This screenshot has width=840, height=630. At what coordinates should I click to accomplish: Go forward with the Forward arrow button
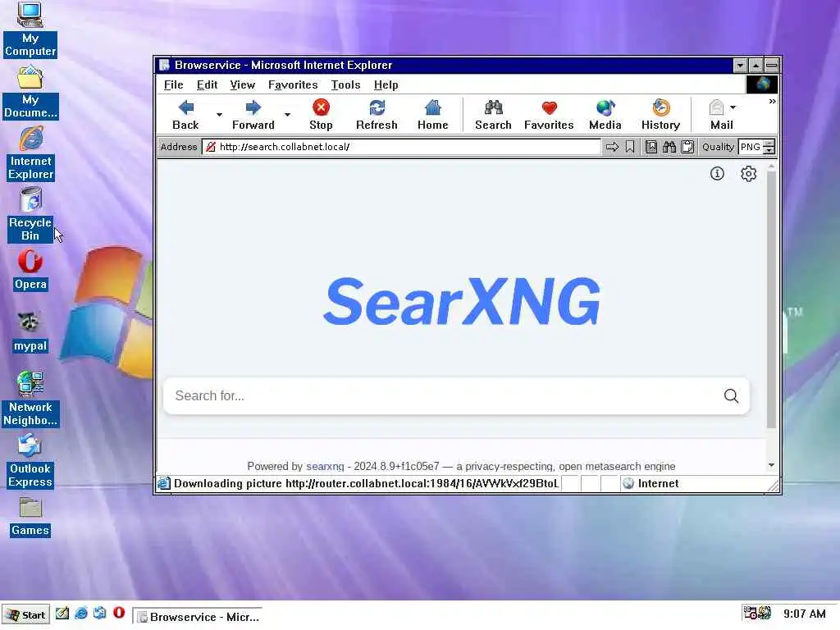253,115
